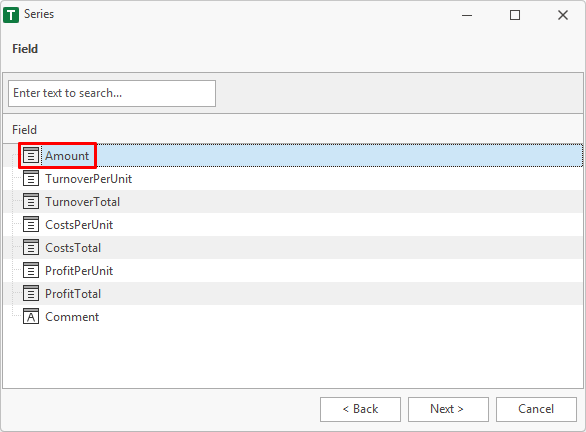This screenshot has width=586, height=432.
Task: Click the field icon next to ProfitPerUnit
Action: [x=31, y=271]
